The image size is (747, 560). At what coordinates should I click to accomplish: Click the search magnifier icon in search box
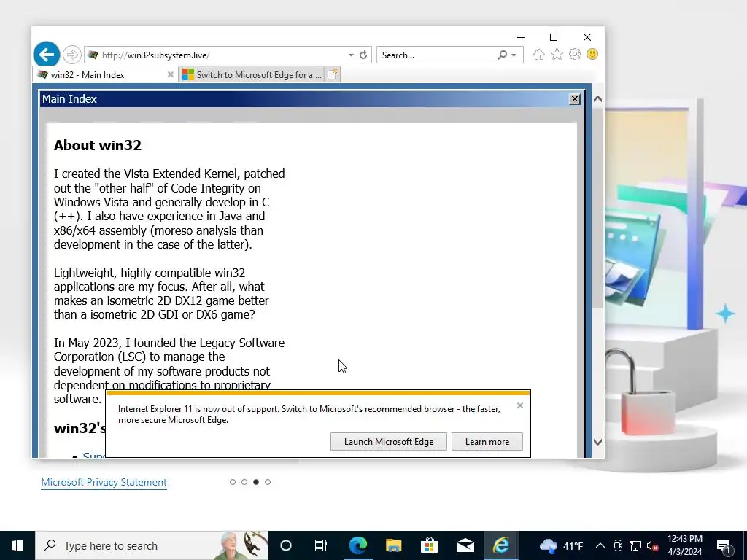[502, 55]
